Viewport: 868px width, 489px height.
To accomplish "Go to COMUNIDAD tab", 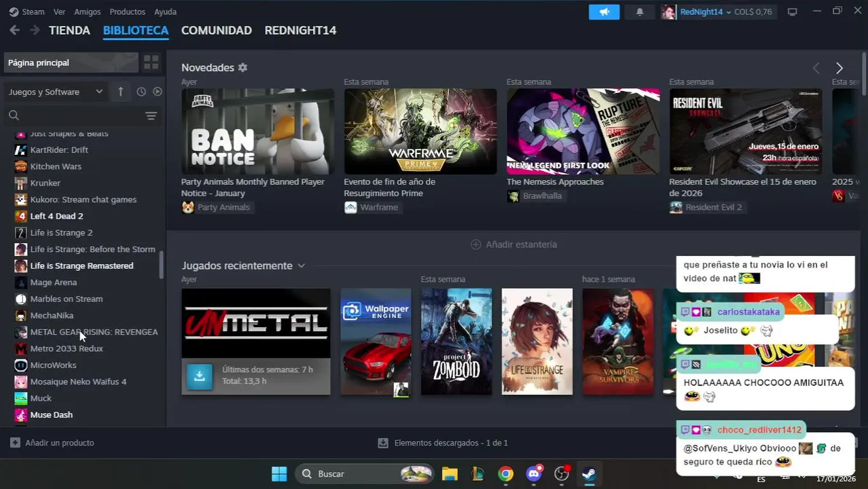I will click(x=217, y=30).
